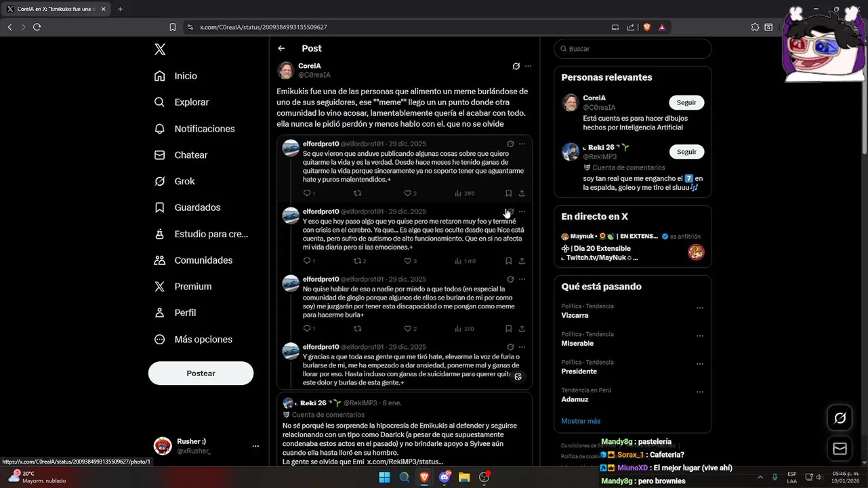Image resolution: width=868 pixels, height=488 pixels.
Task: Click the Postear button
Action: tap(201, 373)
